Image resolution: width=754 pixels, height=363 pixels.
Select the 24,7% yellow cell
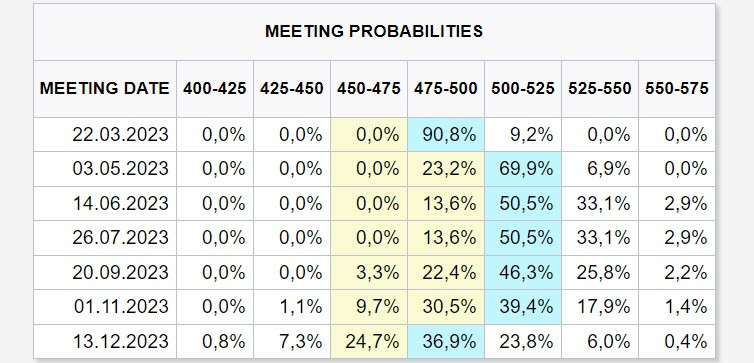click(369, 342)
